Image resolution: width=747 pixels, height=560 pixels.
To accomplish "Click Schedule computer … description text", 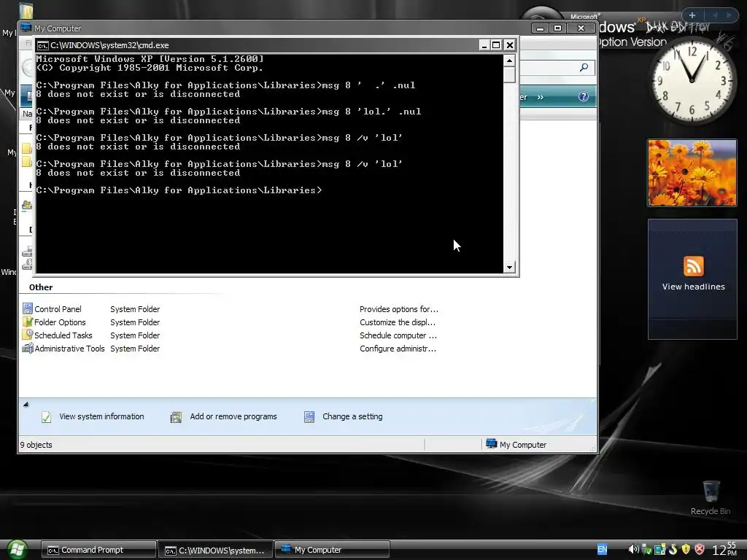I will pyautogui.click(x=398, y=335).
